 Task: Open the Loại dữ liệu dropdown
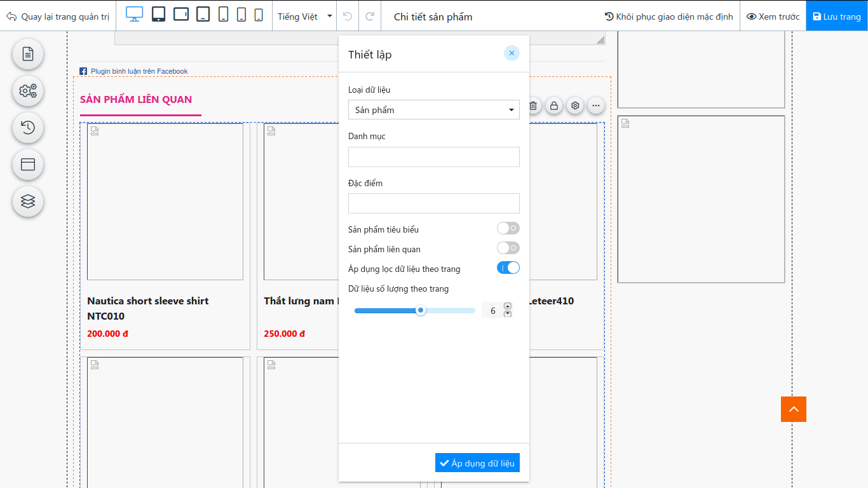click(434, 110)
